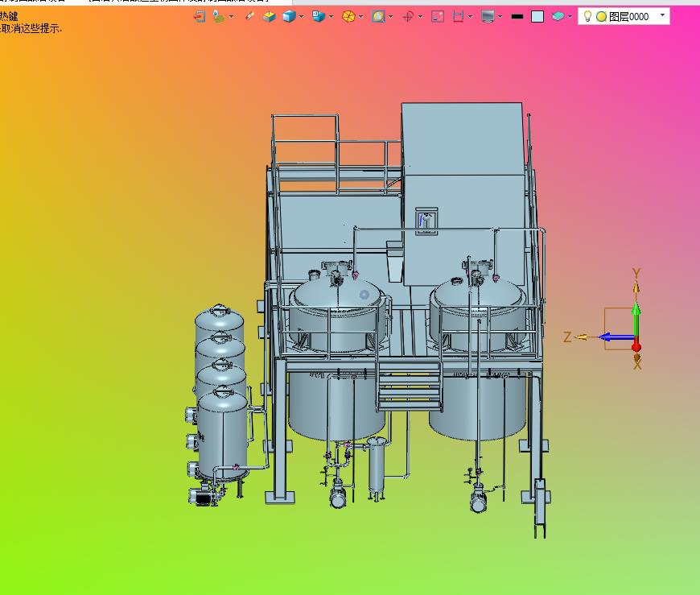Viewport: 700px width, 595px height.
Task: Click the magnifier zoom icon
Action: click(378, 16)
